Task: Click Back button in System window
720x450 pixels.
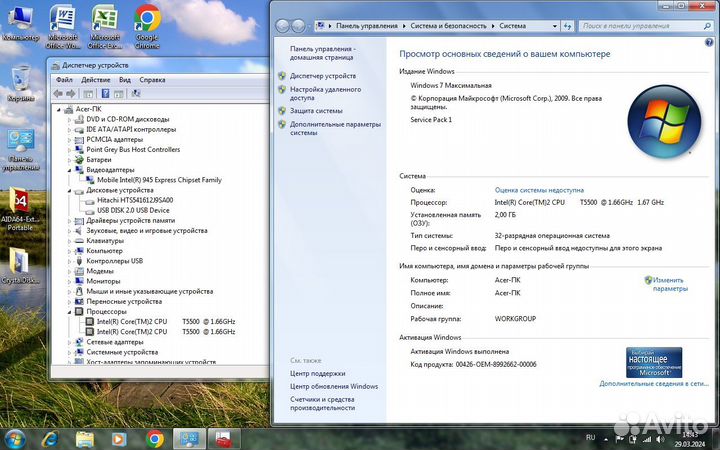Action: [282, 26]
